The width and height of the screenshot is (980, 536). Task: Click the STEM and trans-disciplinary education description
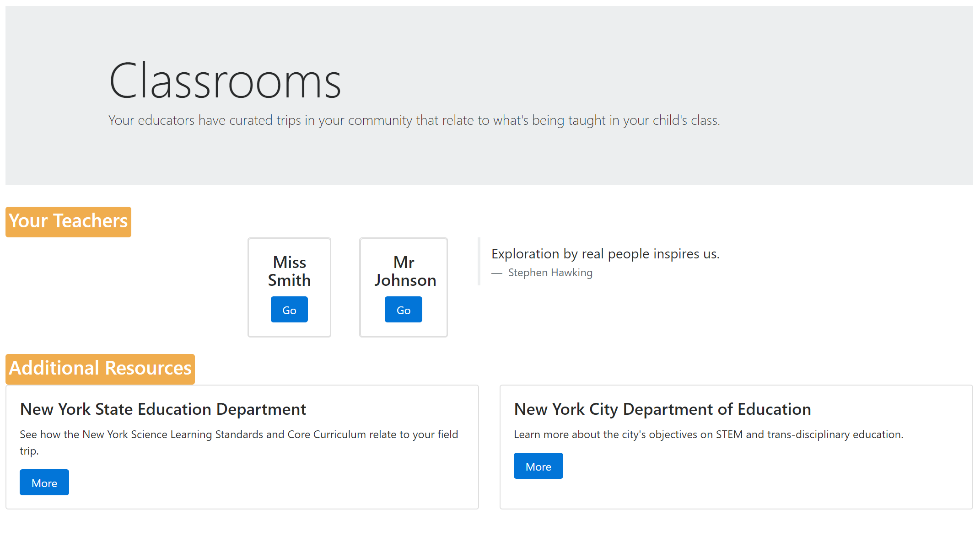click(708, 434)
